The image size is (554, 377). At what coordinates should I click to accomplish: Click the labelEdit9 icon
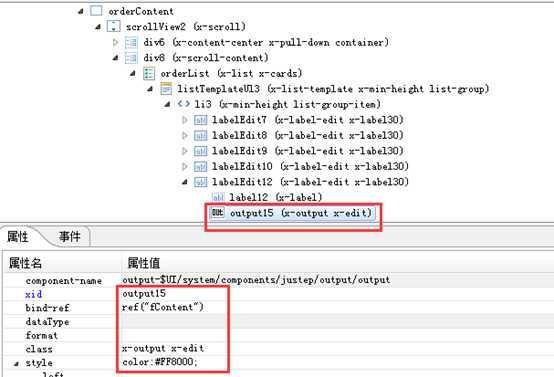point(200,151)
